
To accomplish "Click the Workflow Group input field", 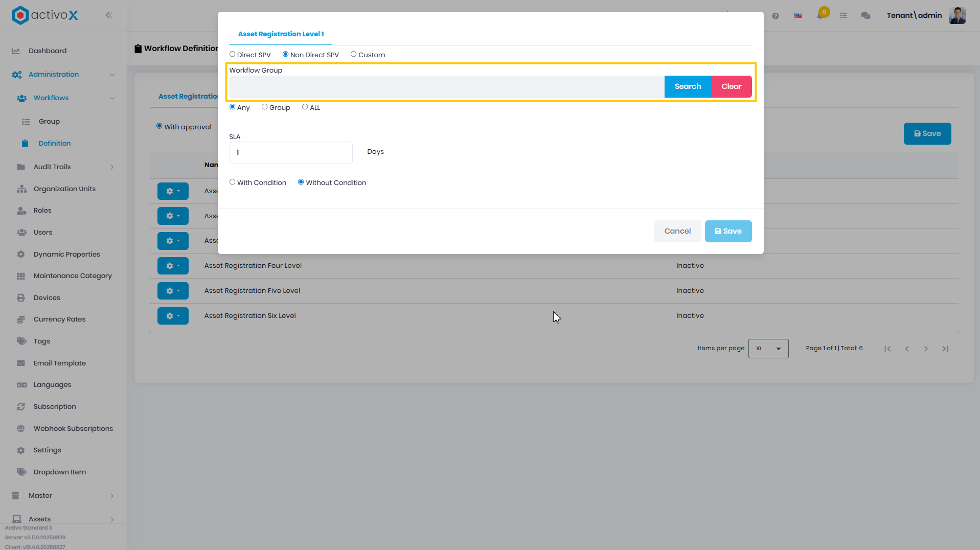I will [x=447, y=86].
